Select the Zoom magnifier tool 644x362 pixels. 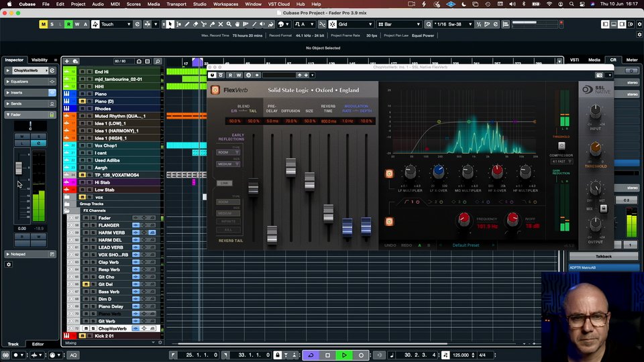tap(229, 24)
